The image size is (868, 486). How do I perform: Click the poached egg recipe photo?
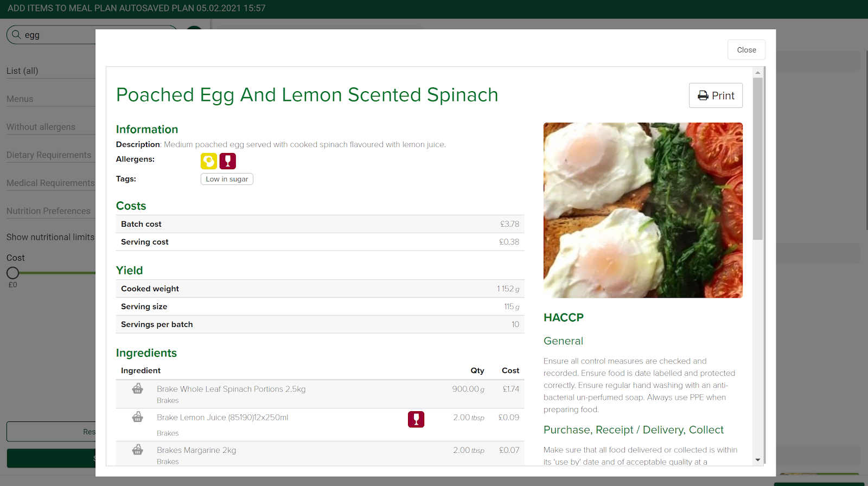tap(643, 210)
